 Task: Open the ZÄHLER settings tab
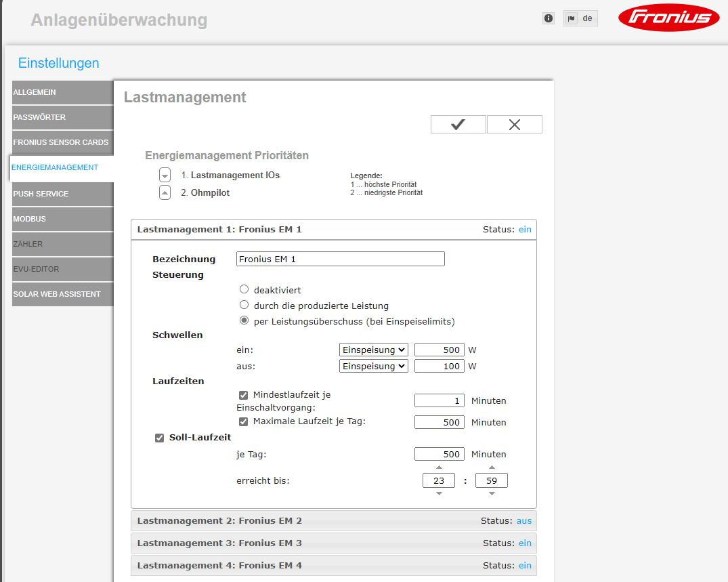pos(63,245)
